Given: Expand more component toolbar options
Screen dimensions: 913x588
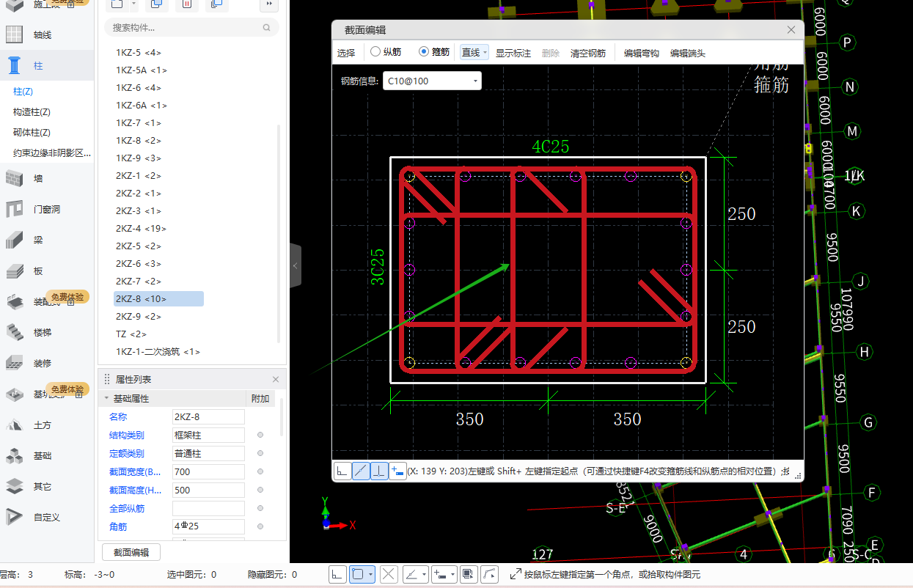Looking at the screenshot, I should [x=270, y=4].
